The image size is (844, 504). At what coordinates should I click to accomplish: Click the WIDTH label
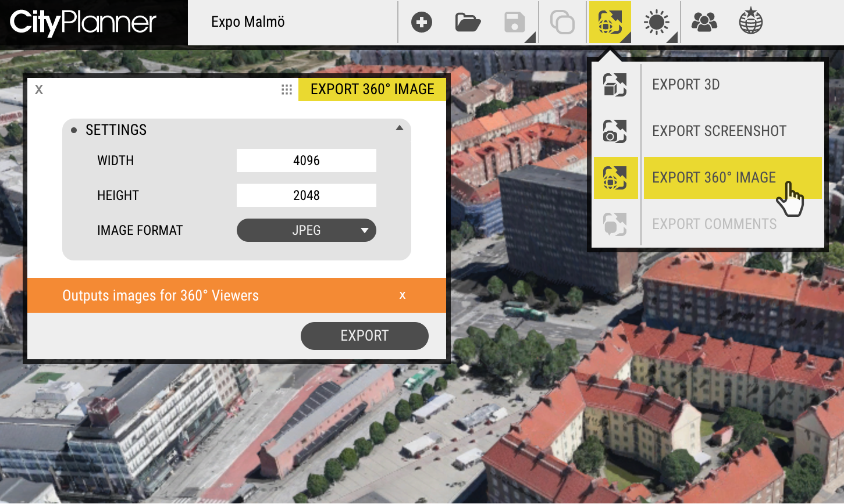pyautogui.click(x=116, y=160)
